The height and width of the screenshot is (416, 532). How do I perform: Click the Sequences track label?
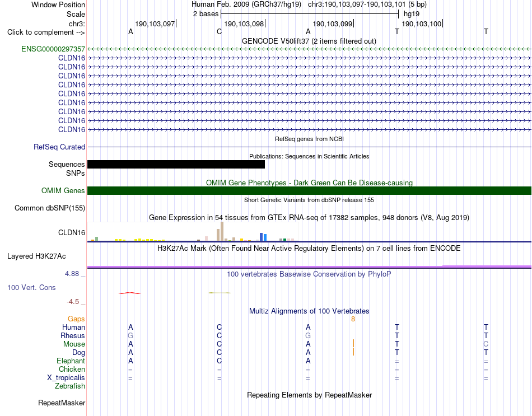coord(67,164)
